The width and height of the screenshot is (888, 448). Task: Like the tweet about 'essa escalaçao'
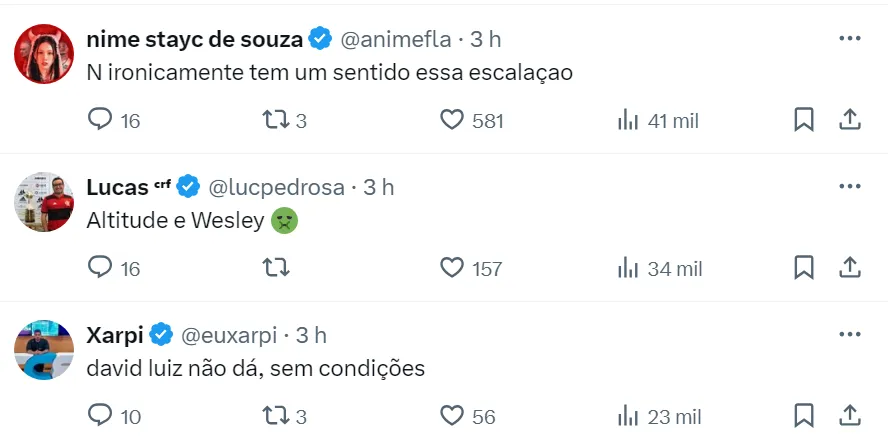(453, 120)
